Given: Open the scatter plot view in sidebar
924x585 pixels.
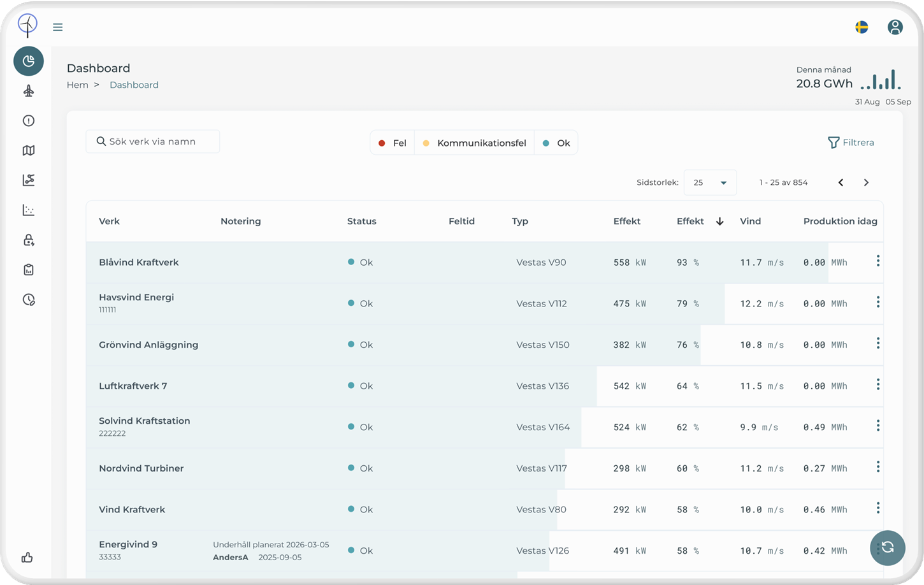Looking at the screenshot, I should [28, 210].
